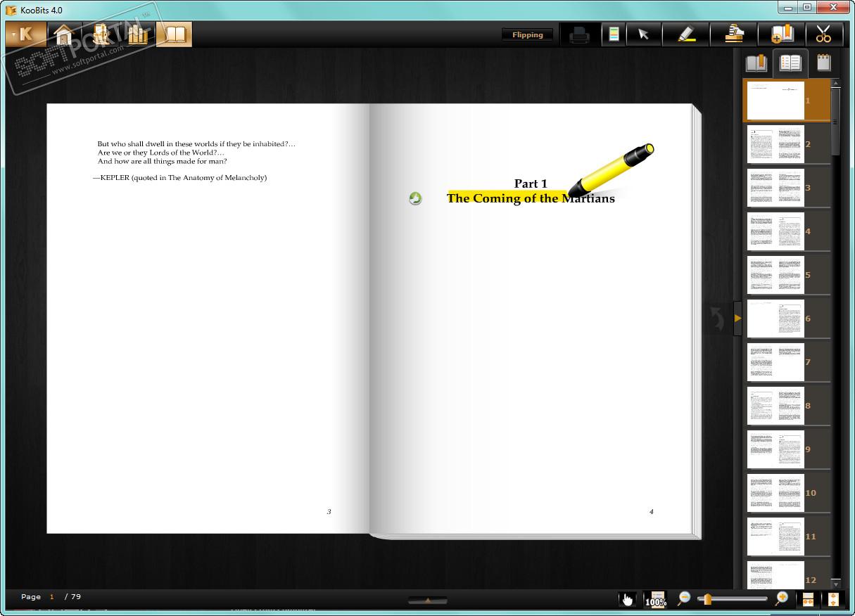The height and width of the screenshot is (616, 855).
Task: Minimize the KooBits window
Action: 787,7
